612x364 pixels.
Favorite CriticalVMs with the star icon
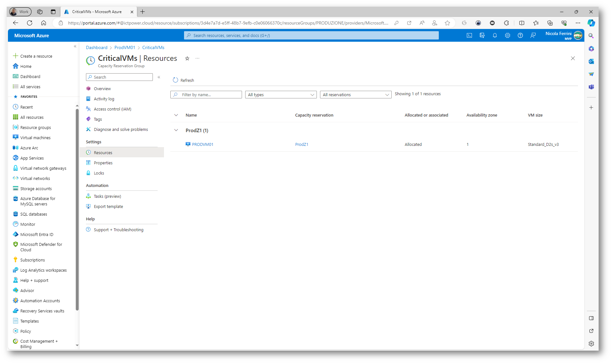click(187, 58)
